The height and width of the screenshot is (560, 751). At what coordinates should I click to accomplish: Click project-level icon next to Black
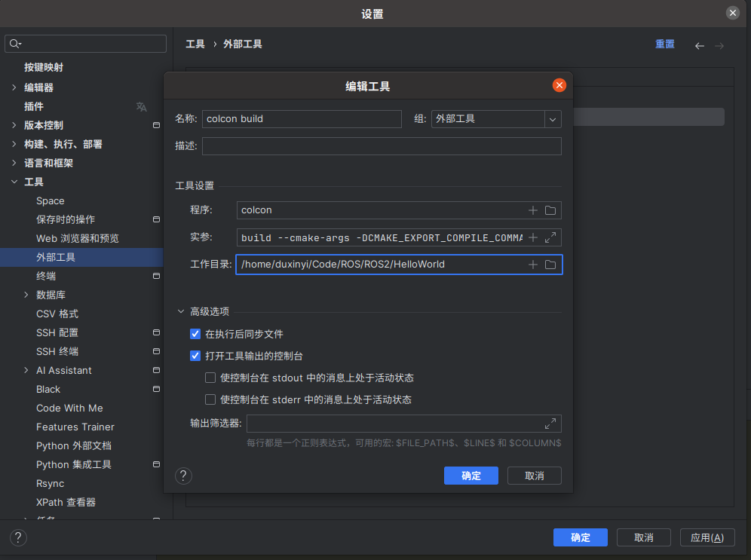tap(156, 389)
